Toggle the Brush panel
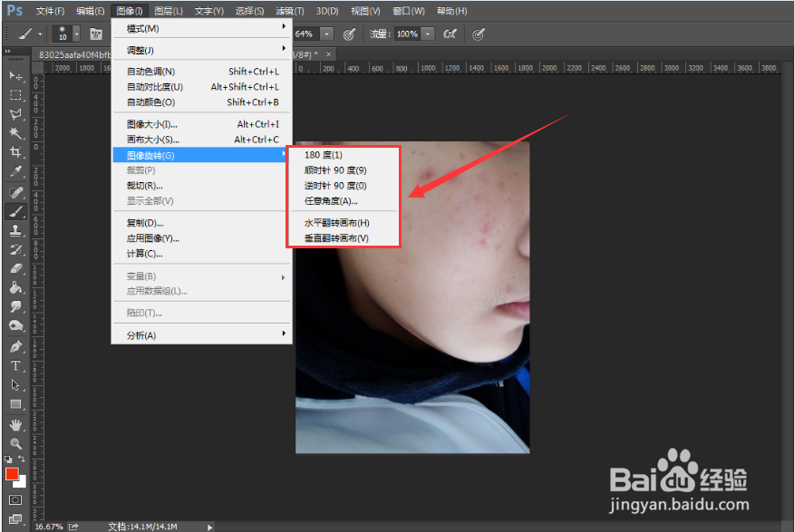 [x=96, y=34]
